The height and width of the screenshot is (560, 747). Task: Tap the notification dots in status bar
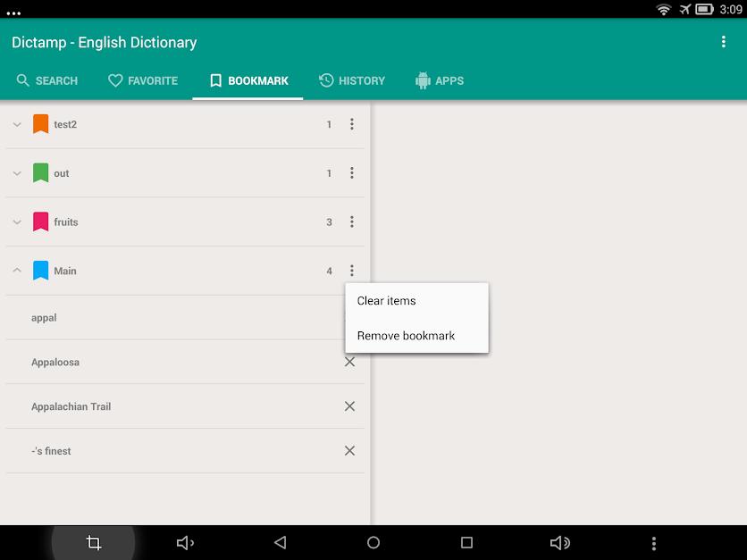13,13
